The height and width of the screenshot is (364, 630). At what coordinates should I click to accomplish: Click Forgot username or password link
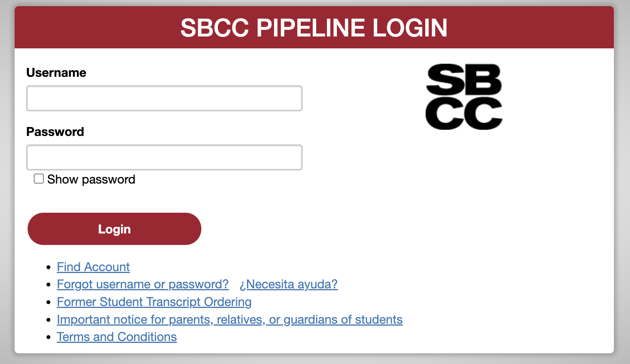click(143, 284)
